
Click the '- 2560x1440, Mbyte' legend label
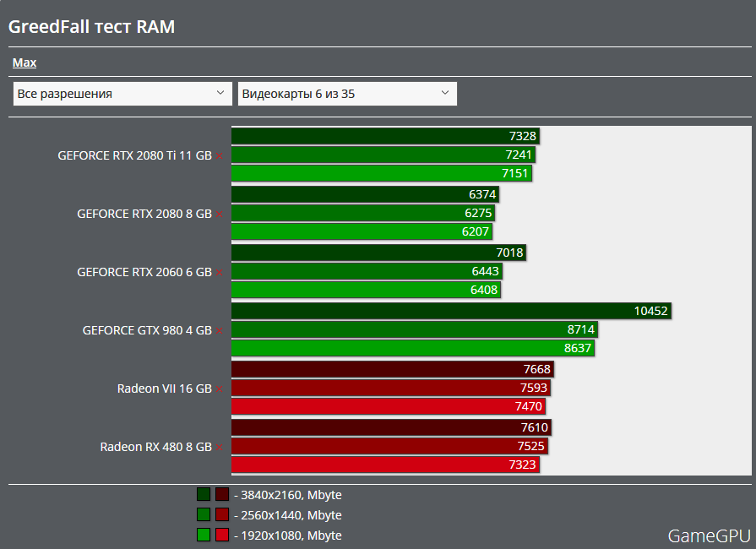288,515
